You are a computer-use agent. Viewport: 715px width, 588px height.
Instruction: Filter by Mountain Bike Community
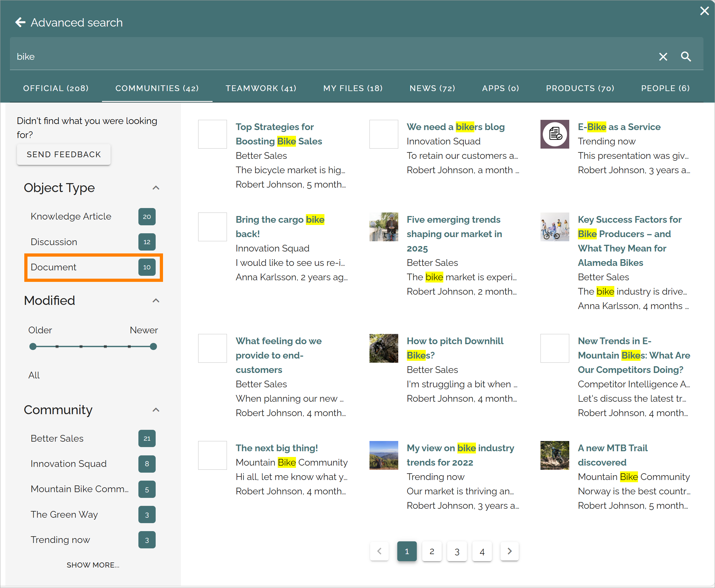point(93,489)
